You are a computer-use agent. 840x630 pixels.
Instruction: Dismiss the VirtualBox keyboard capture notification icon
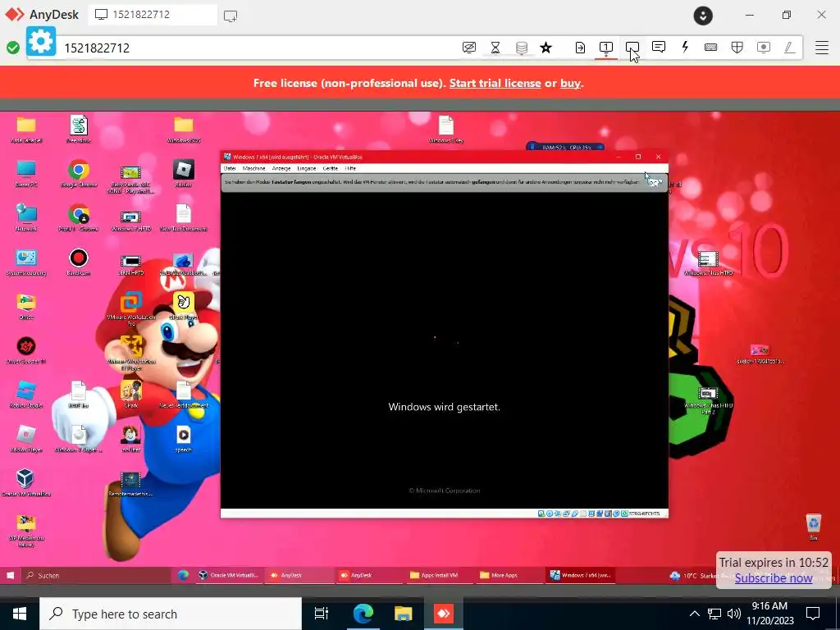click(655, 182)
